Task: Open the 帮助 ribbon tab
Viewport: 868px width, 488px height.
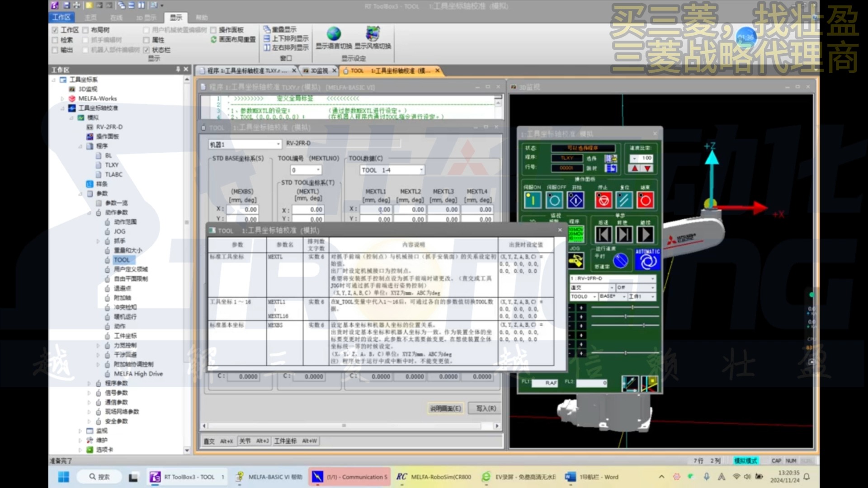Action: pyautogui.click(x=202, y=18)
